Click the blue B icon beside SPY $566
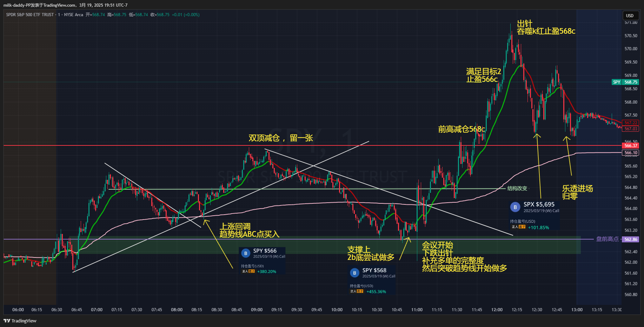 pos(246,253)
